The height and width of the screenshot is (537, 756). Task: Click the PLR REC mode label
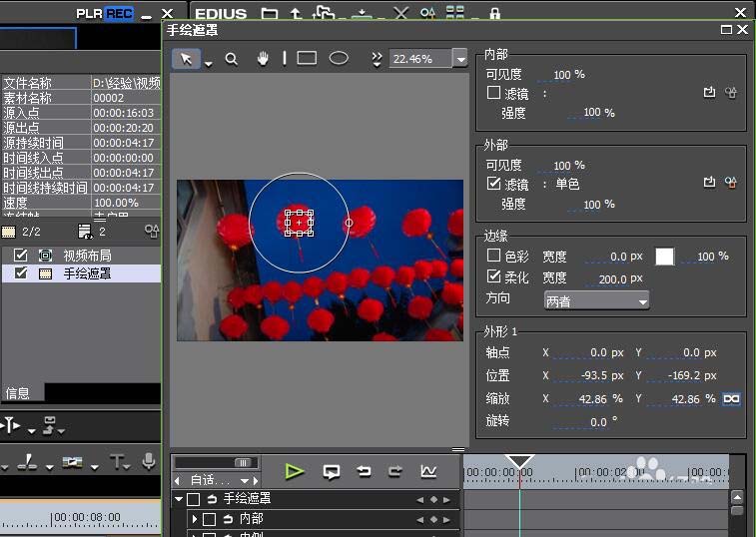coord(105,14)
